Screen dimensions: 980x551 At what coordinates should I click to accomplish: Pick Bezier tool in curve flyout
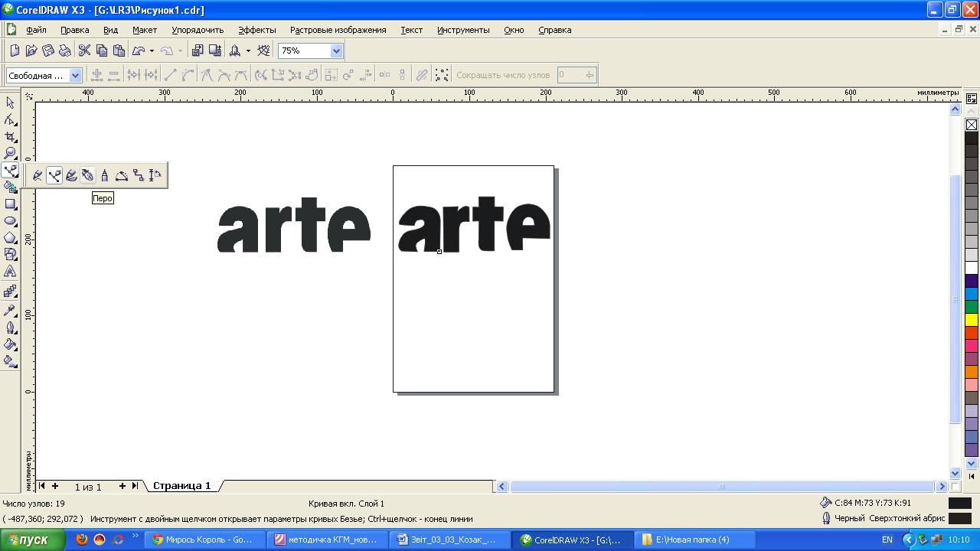(x=54, y=175)
